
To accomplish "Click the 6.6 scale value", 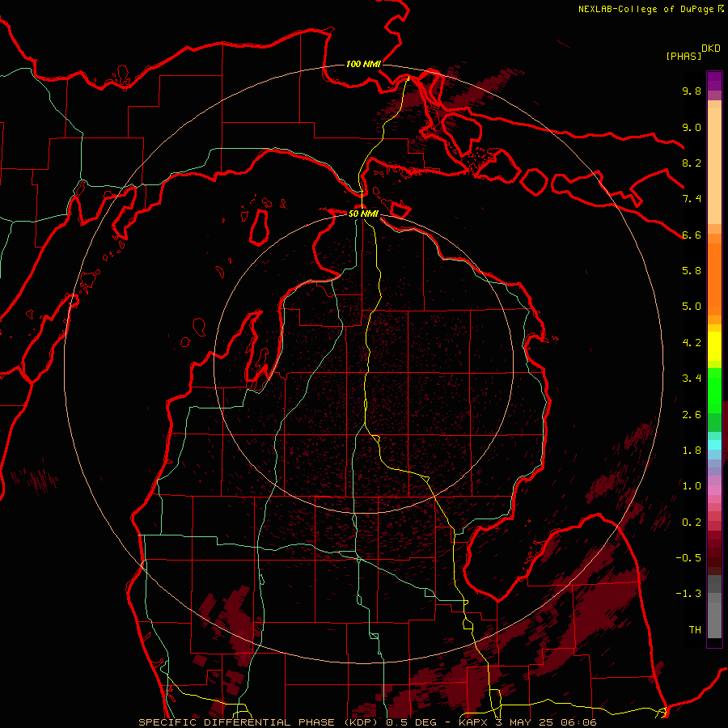I will [692, 235].
